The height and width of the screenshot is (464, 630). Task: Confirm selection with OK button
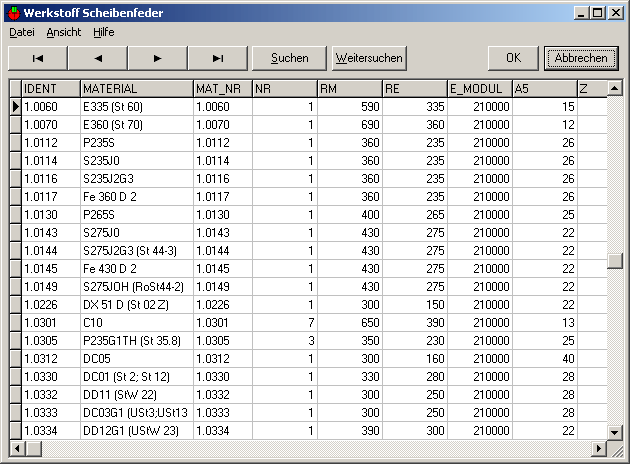[x=513, y=58]
